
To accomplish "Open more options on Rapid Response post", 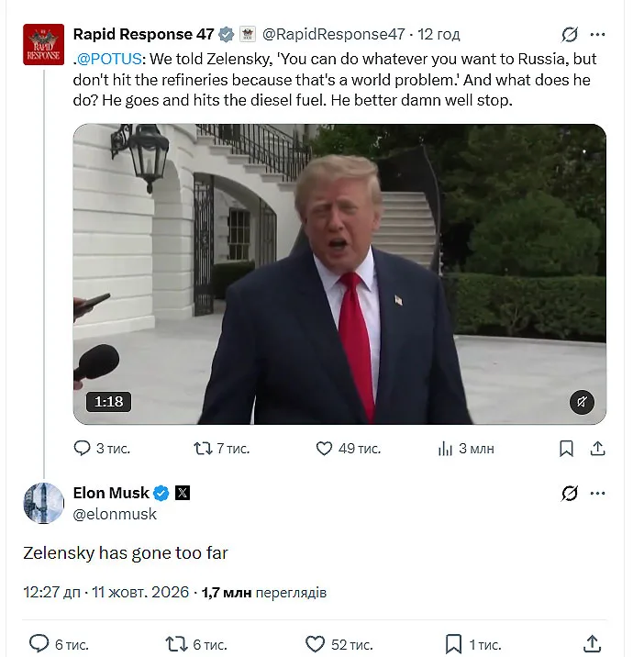I will [597, 34].
